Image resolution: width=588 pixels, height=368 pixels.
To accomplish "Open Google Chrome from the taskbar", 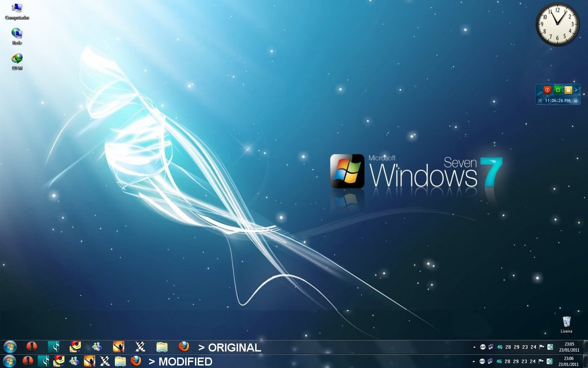I will (x=74, y=347).
